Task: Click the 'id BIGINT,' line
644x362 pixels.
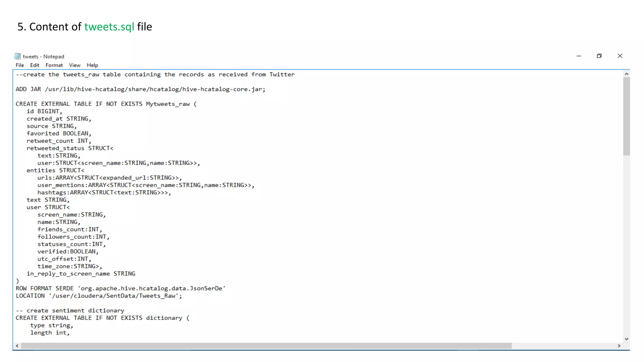Action: coord(44,111)
